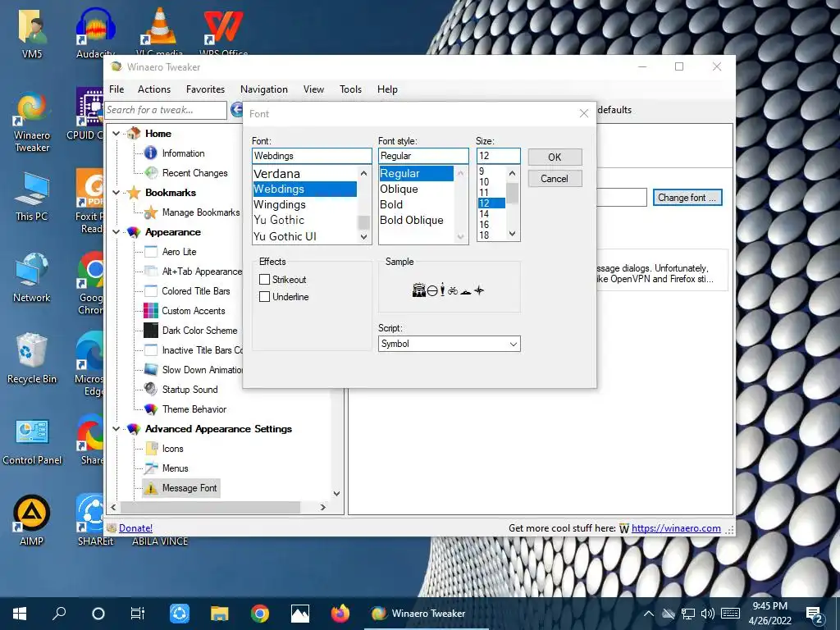Enable the Strikeout effect checkbox
The image size is (840, 630).
(x=264, y=280)
